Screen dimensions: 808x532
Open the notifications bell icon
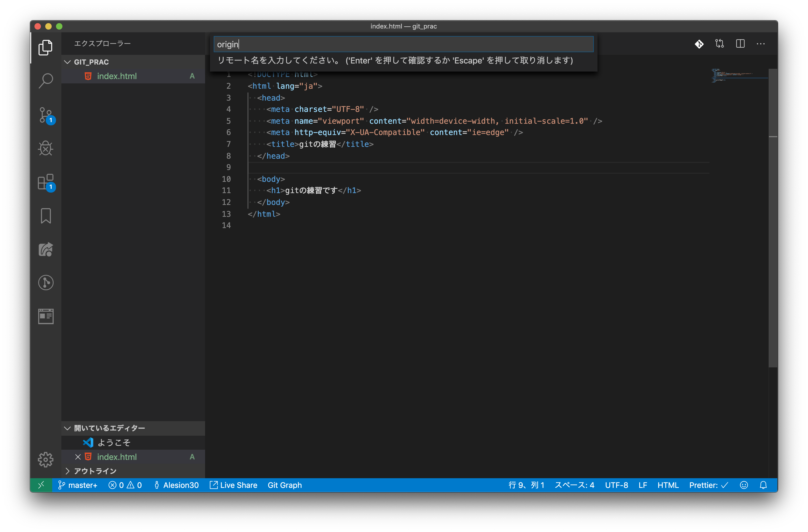click(763, 485)
